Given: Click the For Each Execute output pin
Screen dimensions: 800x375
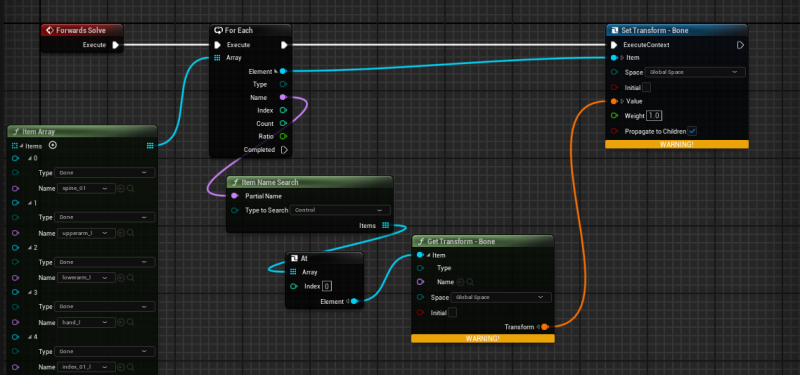Looking at the screenshot, I should (x=284, y=45).
